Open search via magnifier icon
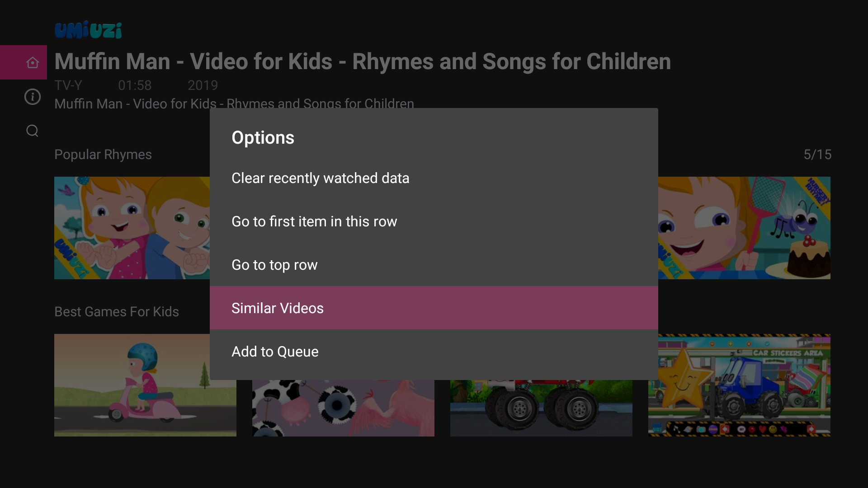Viewport: 868px width, 488px height. [x=32, y=131]
